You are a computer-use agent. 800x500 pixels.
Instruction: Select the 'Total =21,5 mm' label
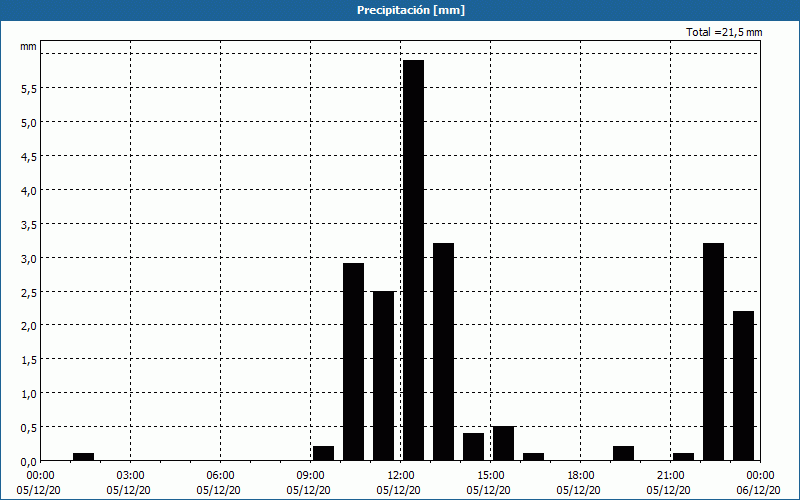(x=724, y=32)
